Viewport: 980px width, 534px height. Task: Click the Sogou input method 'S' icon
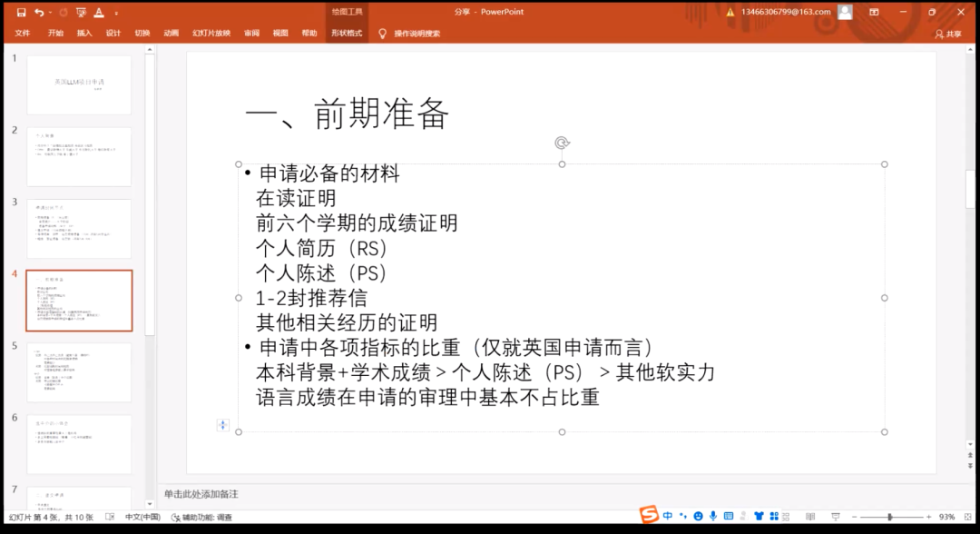click(649, 516)
